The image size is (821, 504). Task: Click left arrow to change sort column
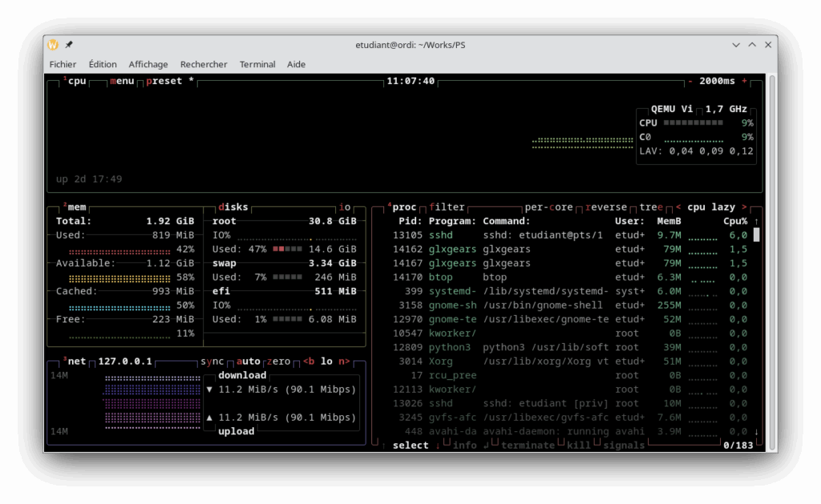pos(678,207)
